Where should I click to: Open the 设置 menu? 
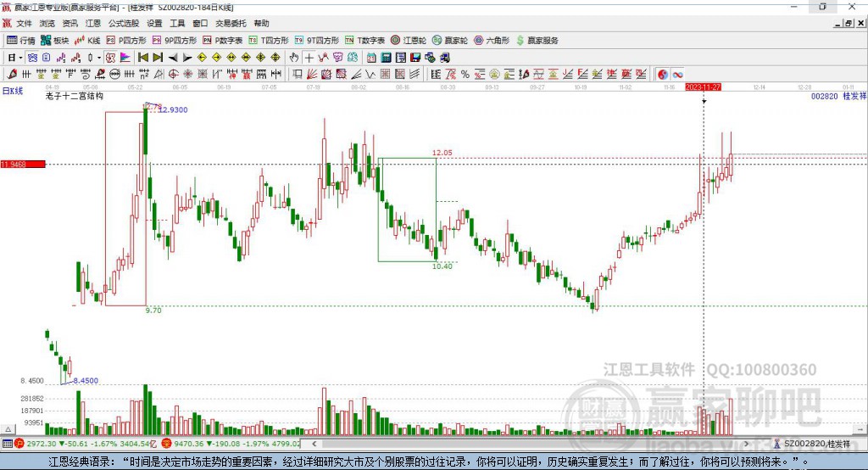click(154, 23)
